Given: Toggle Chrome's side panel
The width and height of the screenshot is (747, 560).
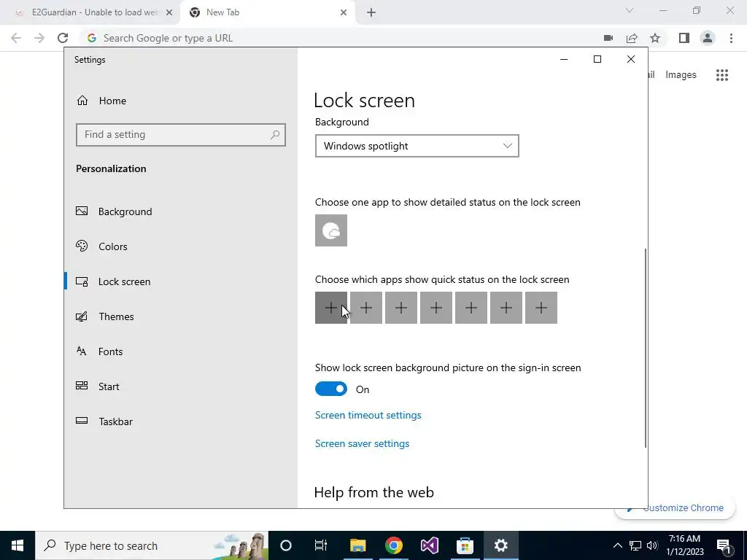Looking at the screenshot, I should (684, 38).
